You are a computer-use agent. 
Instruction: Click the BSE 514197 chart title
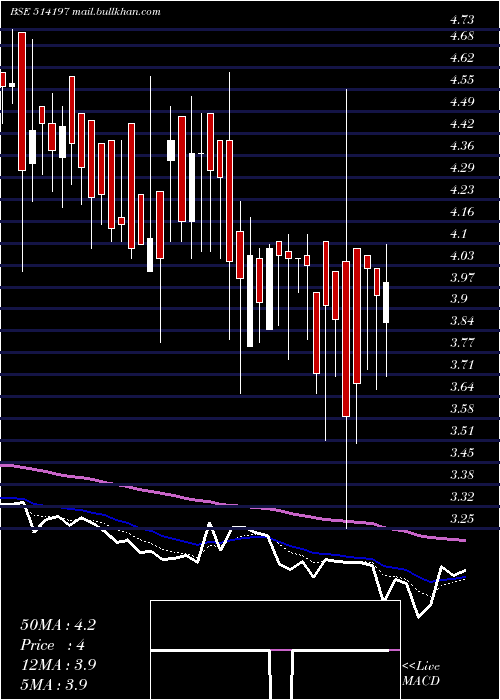85,12
